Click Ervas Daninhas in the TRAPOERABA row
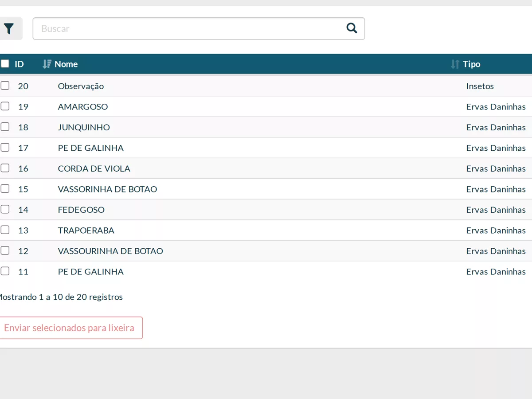Viewport: 532px width, 399px height. click(496, 231)
